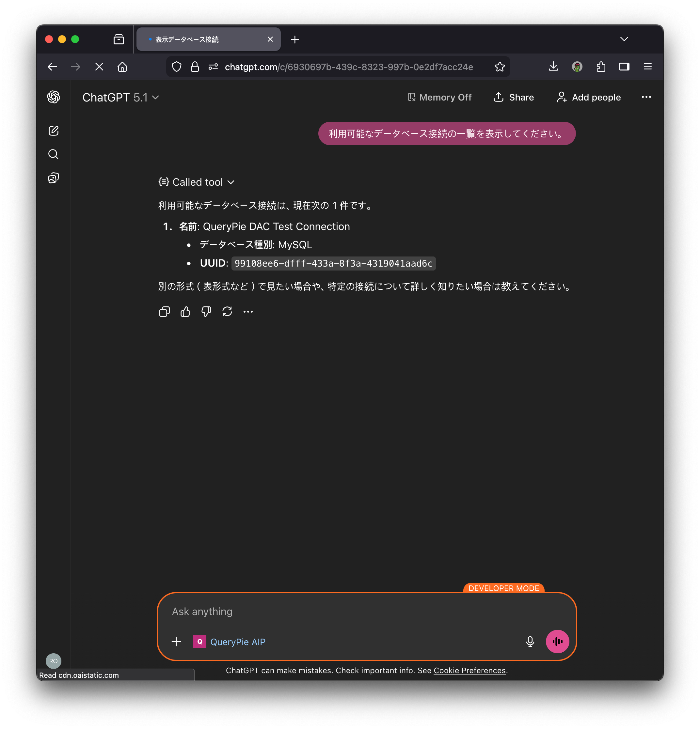Screen dimensions: 700x729
Task: Go to the browser home page
Action: [122, 67]
